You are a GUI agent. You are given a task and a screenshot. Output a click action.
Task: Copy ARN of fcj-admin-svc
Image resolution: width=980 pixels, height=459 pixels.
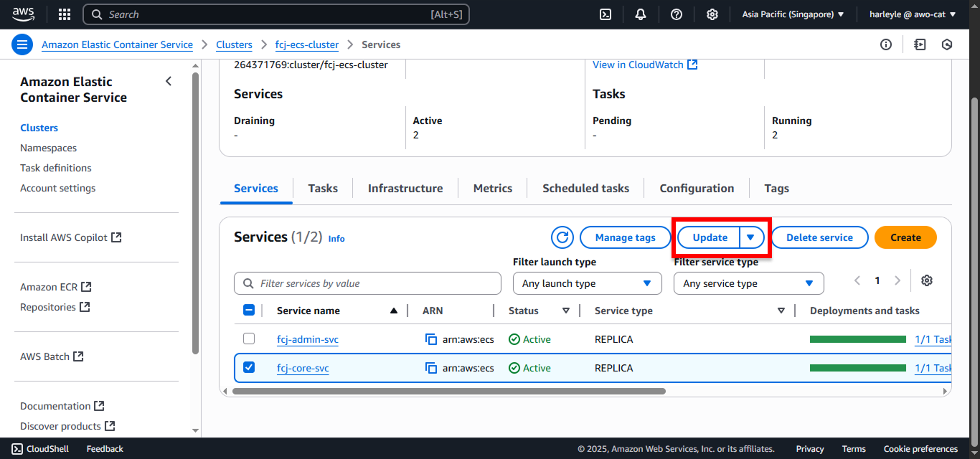point(431,339)
